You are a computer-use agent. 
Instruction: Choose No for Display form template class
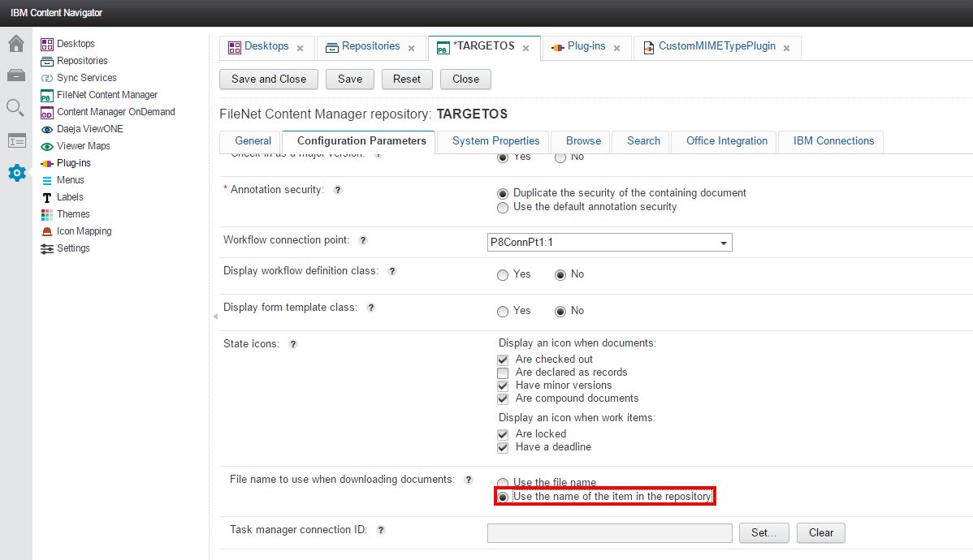[560, 312]
